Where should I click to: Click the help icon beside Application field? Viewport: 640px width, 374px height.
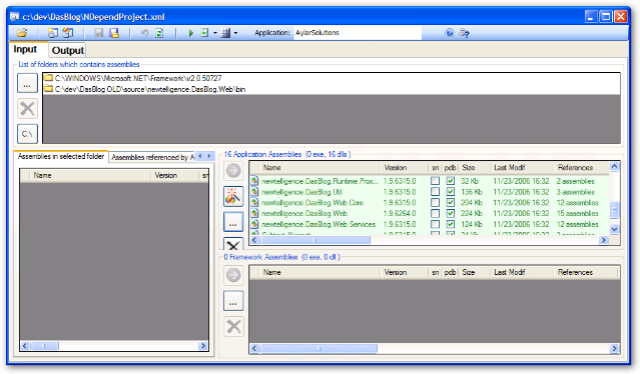449,33
